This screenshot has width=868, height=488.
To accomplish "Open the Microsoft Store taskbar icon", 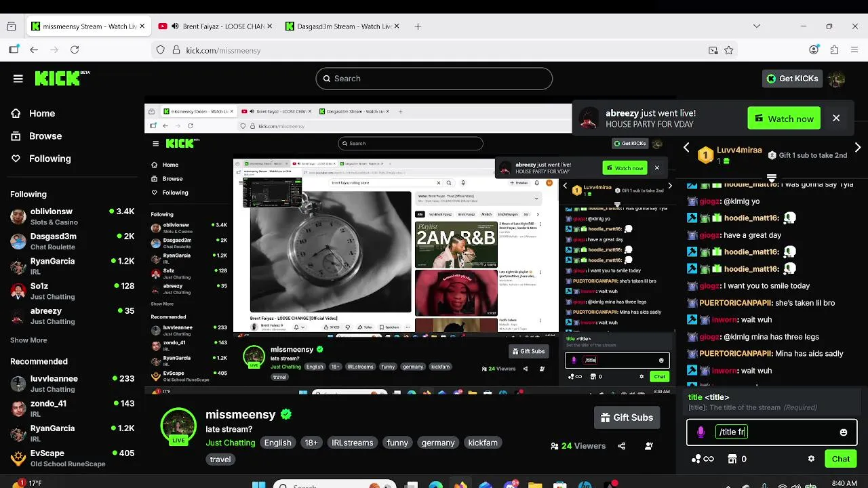I will (x=559, y=484).
